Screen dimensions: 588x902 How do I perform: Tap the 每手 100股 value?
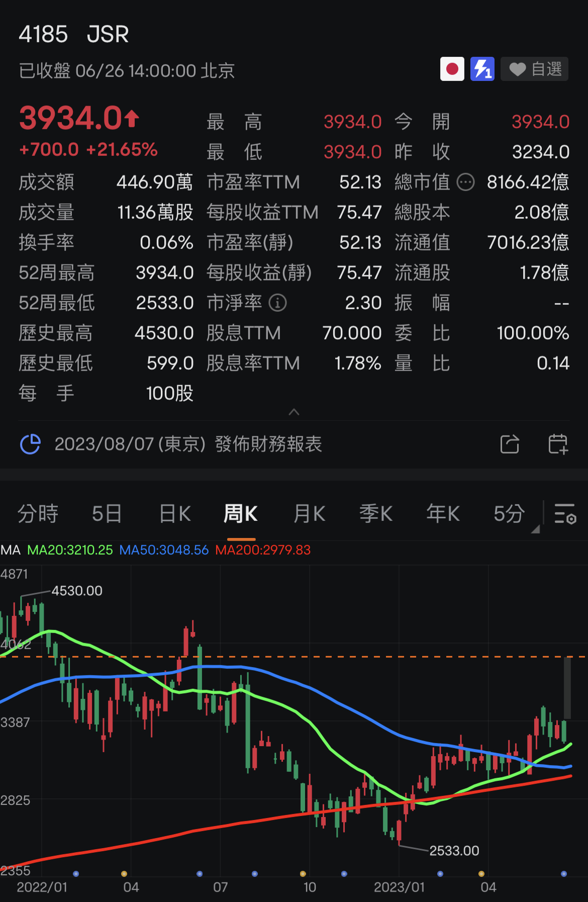point(170,393)
